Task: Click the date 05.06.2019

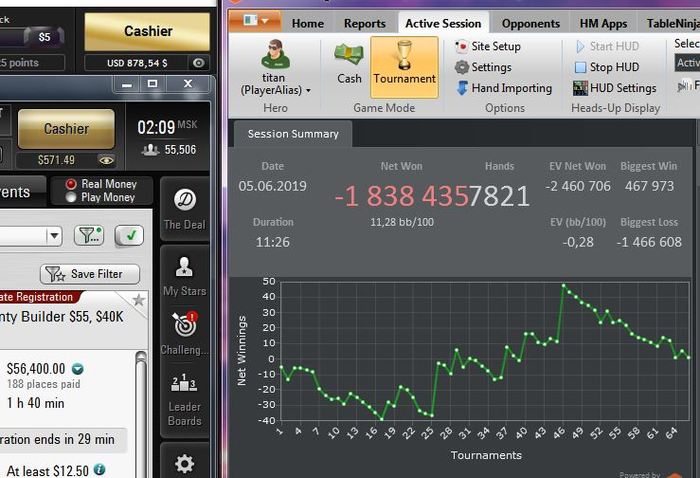Action: coord(272,186)
